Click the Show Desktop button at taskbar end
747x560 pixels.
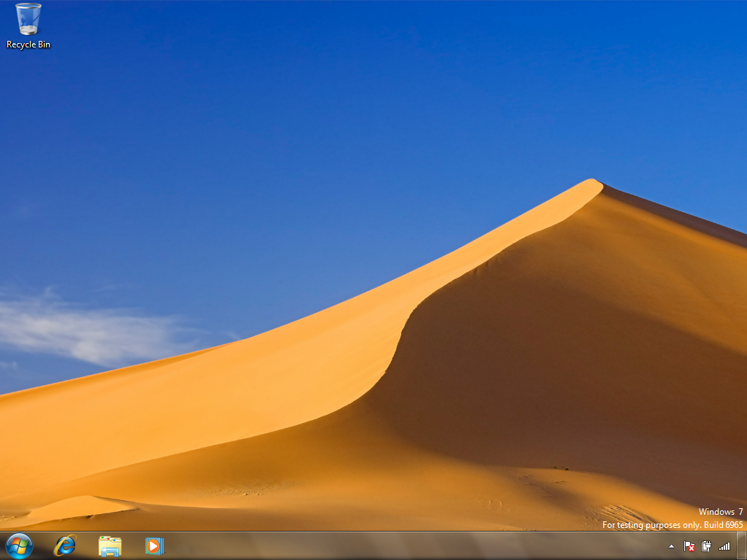(x=741, y=545)
